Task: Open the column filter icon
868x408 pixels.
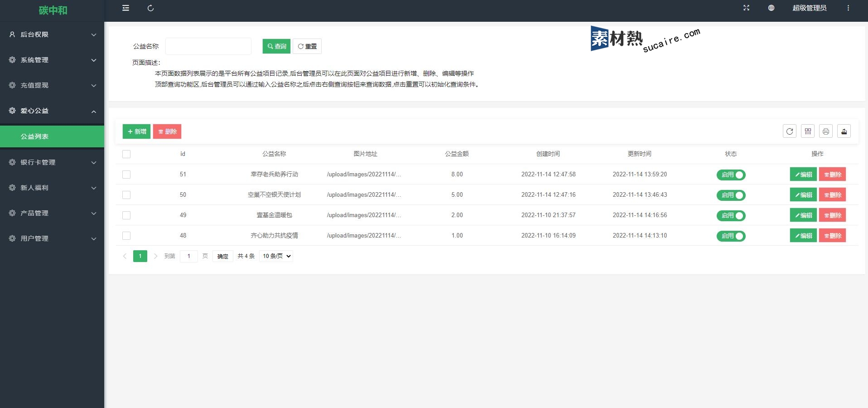Action: (x=808, y=131)
